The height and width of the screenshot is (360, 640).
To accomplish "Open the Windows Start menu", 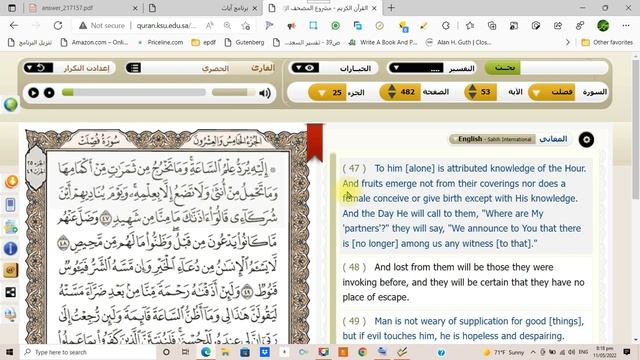I will (x=9, y=352).
